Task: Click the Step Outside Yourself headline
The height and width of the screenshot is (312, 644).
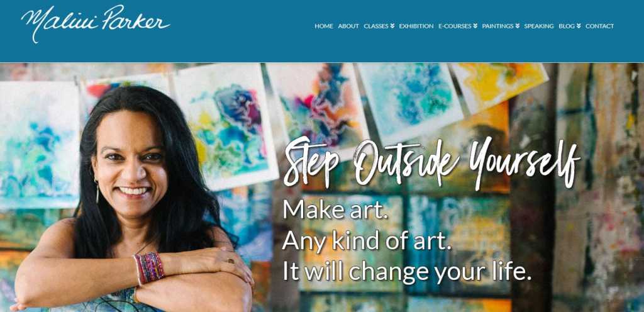Action: [x=431, y=163]
